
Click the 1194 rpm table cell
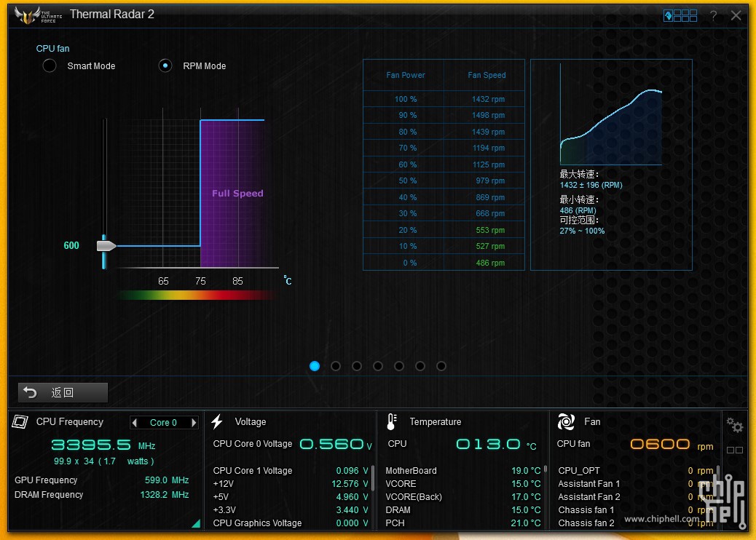pyautogui.click(x=489, y=148)
